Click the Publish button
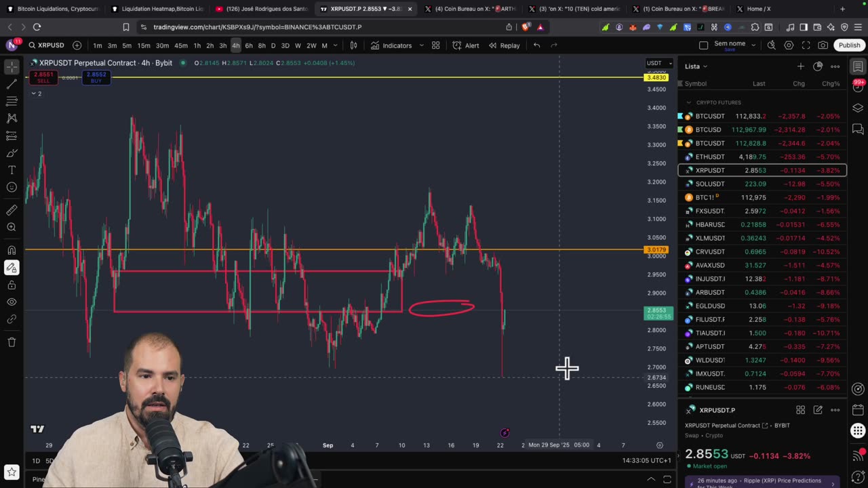This screenshot has width=868, height=488. (x=849, y=45)
